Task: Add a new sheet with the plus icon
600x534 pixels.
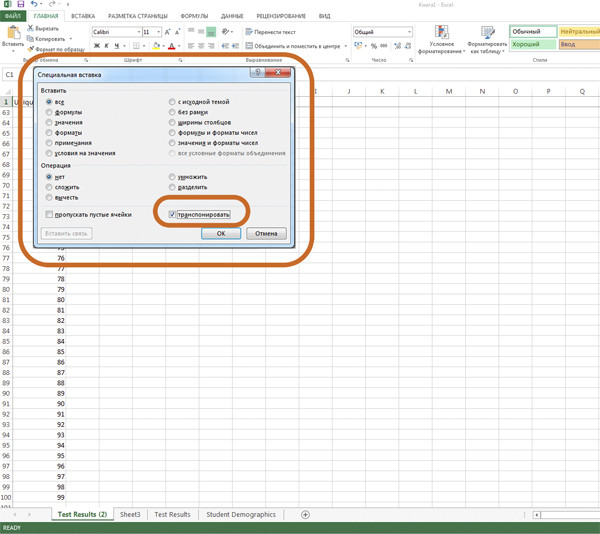Action: 305,515
